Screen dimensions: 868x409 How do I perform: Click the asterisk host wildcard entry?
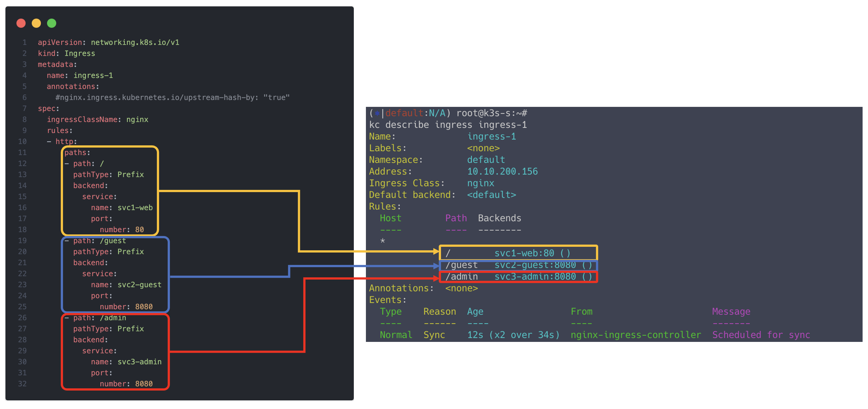[382, 241]
